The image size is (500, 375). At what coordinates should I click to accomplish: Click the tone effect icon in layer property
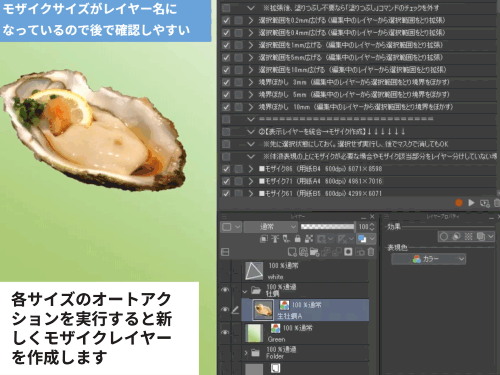pos(468,236)
